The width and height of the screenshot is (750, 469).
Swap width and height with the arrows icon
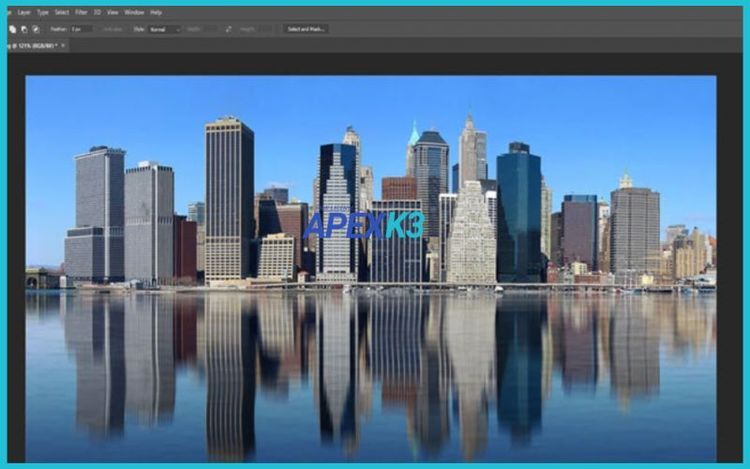(228, 29)
